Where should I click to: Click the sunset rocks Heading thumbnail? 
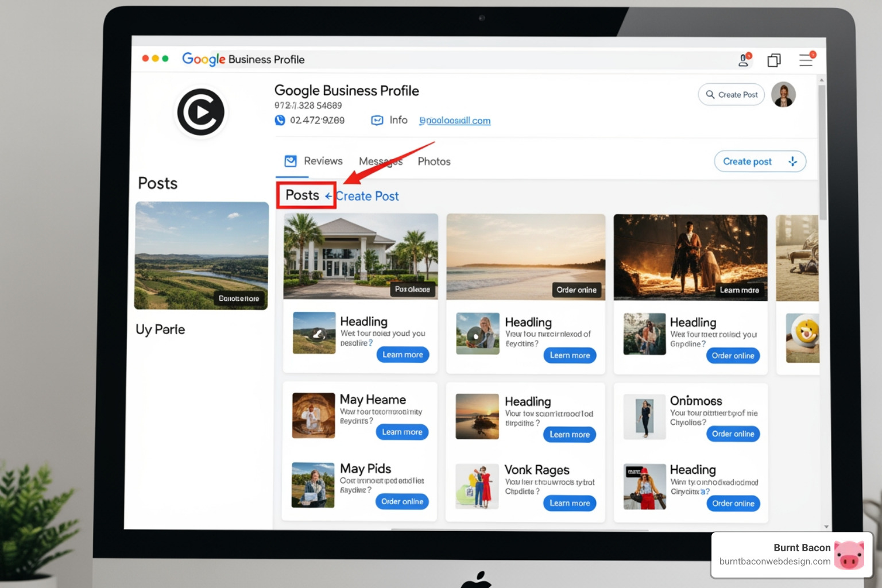click(477, 416)
